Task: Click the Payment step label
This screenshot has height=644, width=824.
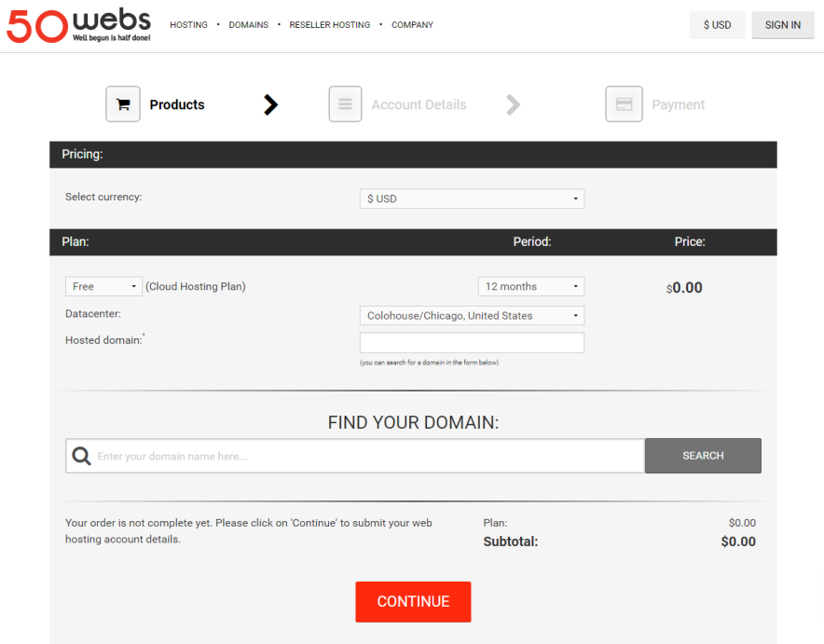Action: click(x=678, y=104)
